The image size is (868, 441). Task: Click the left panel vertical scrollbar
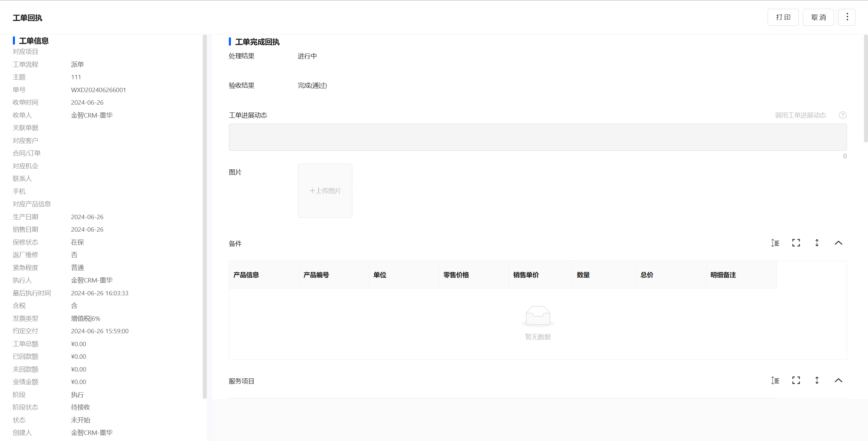204,217
